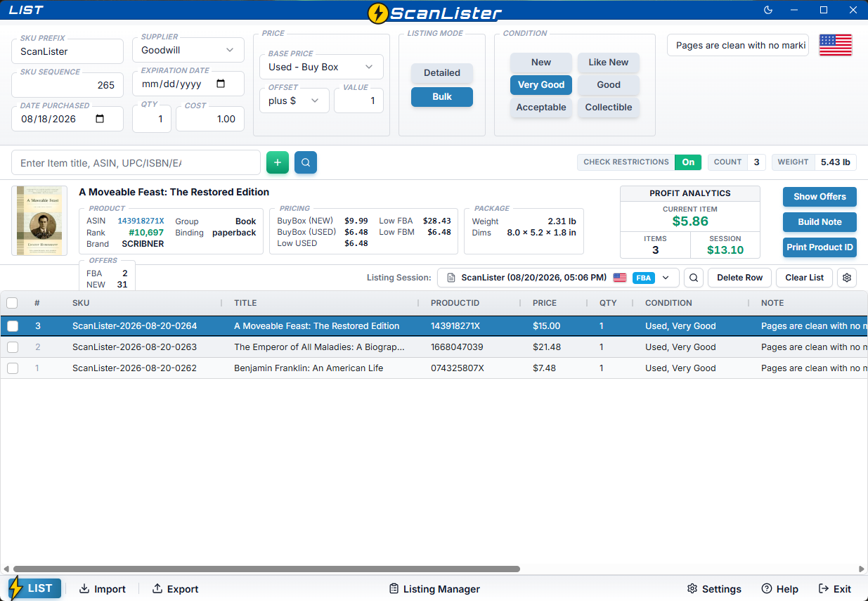Image resolution: width=868 pixels, height=601 pixels.
Task: Click the horizontal scrollbar thumb
Action: [266, 569]
